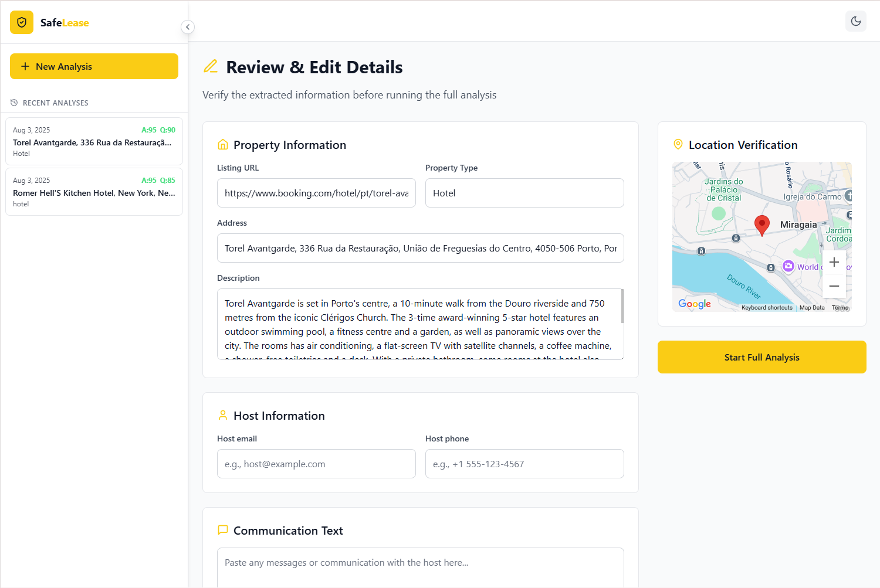
Task: Click the SafeLease brand name
Action: (65, 23)
